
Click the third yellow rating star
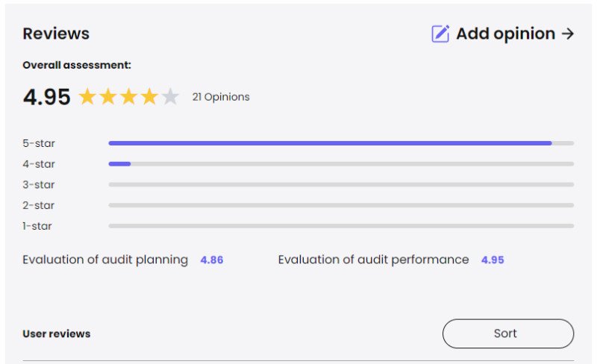coord(129,97)
